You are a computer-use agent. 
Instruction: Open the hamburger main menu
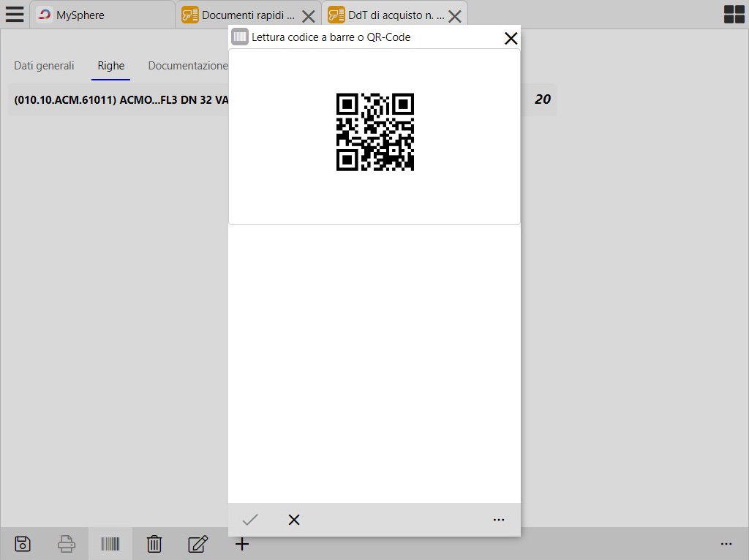[x=15, y=15]
